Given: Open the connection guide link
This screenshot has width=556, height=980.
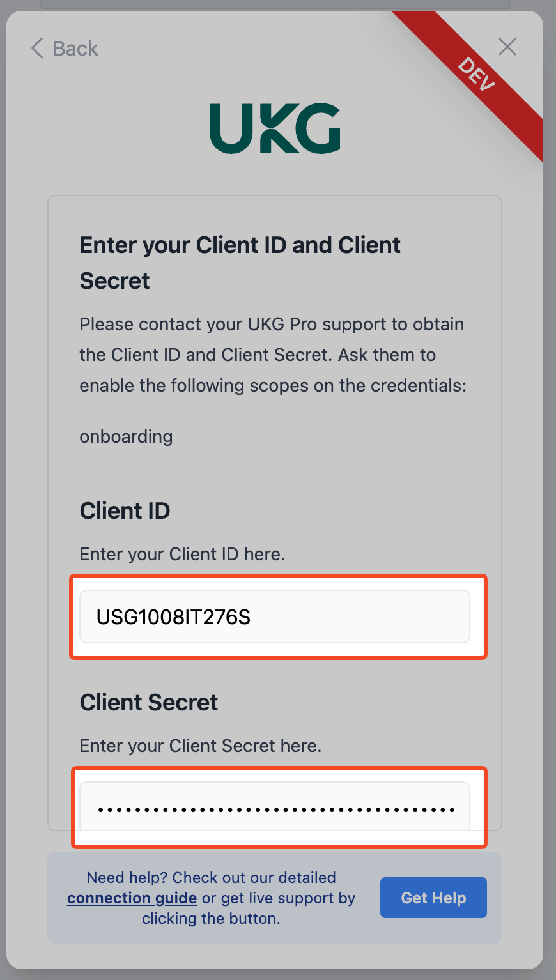Looking at the screenshot, I should [132, 898].
